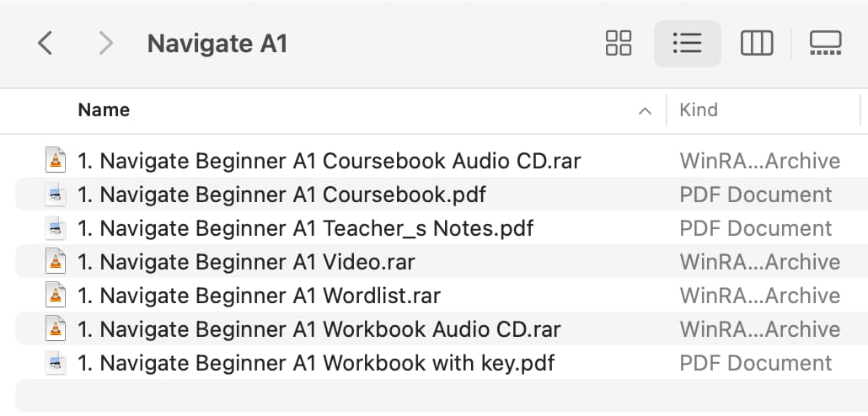Click PDF icon of Workbook with key.pdf
This screenshot has height=416, width=868.
tap(56, 363)
